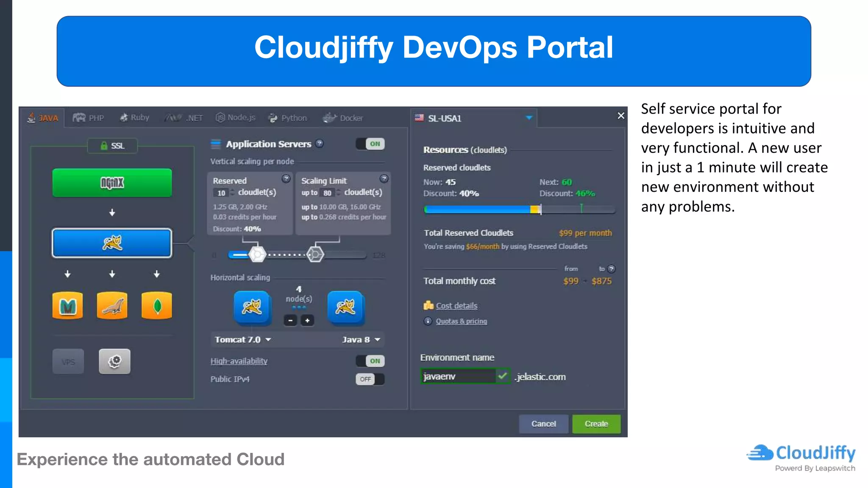Open the Quotas & pricing link
The width and height of the screenshot is (868, 488).
tap(462, 321)
